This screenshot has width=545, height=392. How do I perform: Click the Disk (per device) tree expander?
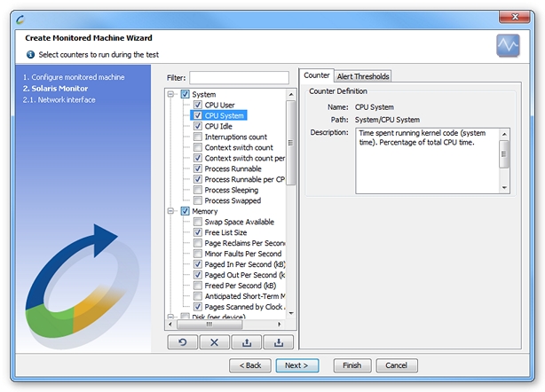(x=170, y=317)
